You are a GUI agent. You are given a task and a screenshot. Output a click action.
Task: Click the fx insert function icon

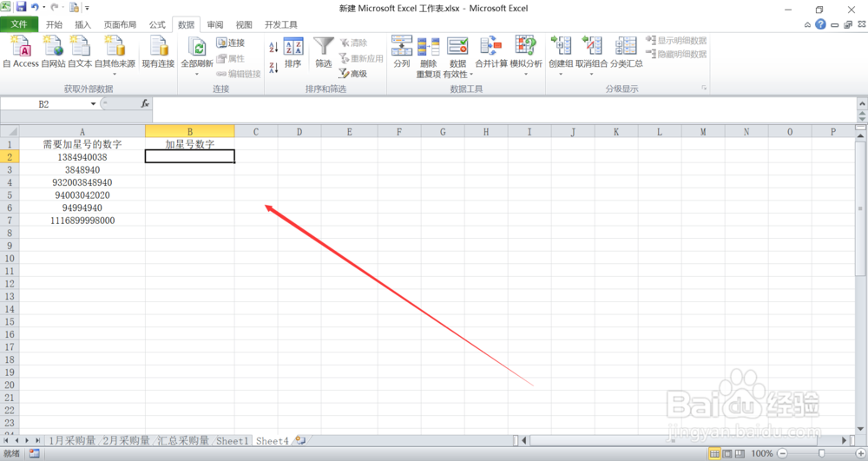(145, 103)
